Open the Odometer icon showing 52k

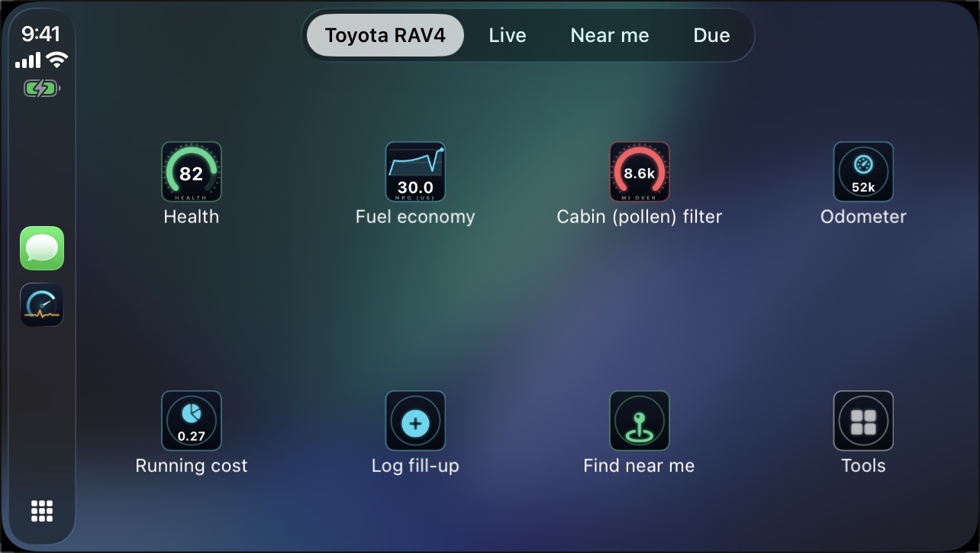[863, 172]
